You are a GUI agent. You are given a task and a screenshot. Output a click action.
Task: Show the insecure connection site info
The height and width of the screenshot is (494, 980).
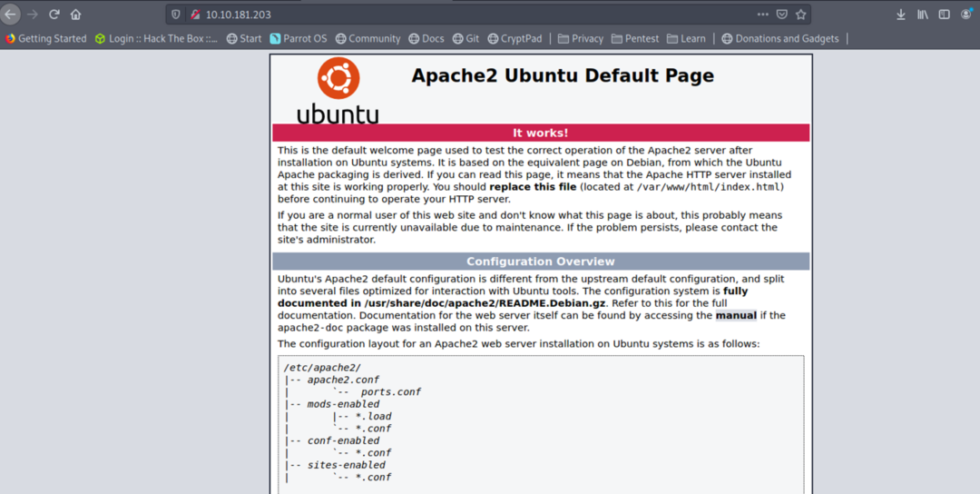[194, 14]
